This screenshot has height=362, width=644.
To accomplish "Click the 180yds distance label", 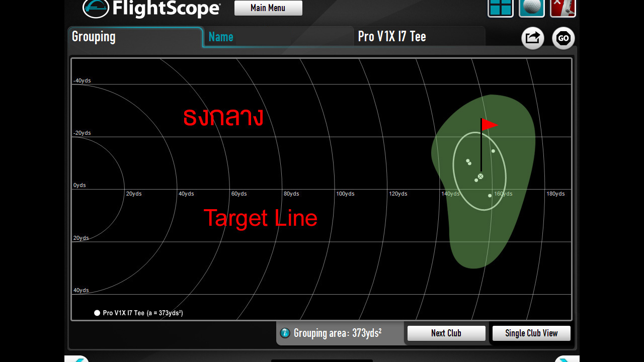I will [555, 194].
